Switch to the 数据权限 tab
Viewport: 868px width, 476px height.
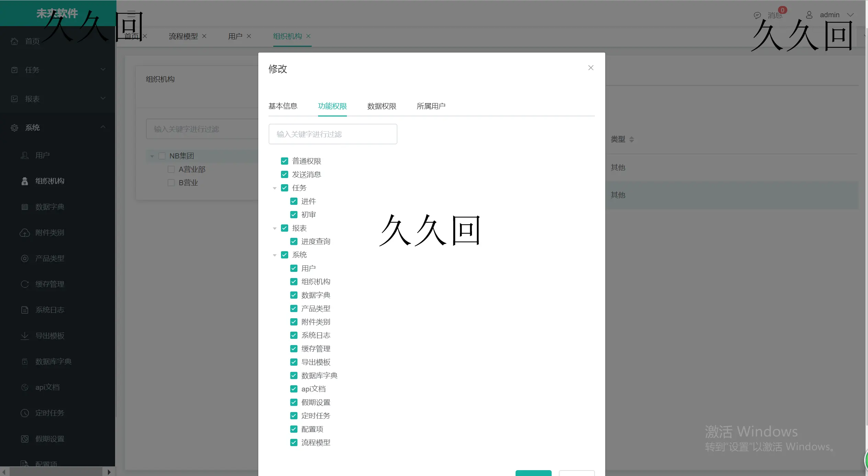pyautogui.click(x=381, y=106)
